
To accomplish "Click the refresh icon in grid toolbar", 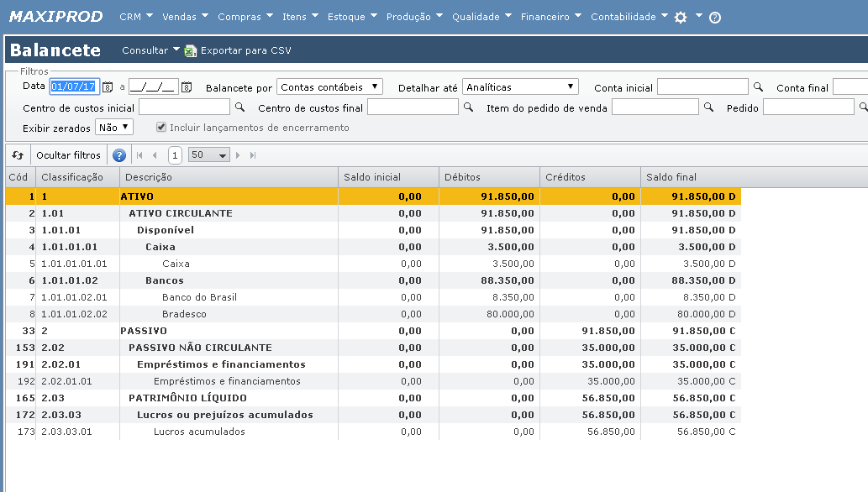I will [x=18, y=155].
